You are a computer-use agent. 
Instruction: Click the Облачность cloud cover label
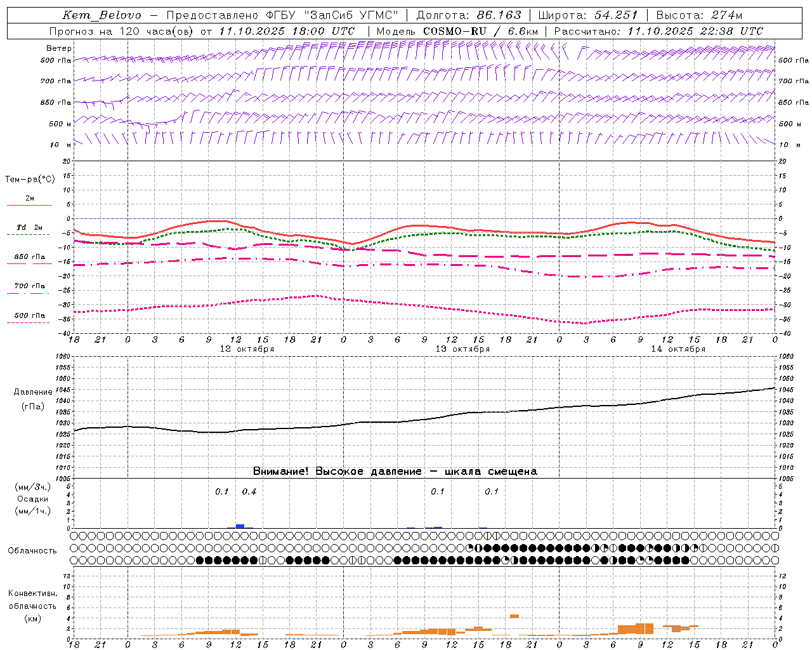[x=32, y=550]
